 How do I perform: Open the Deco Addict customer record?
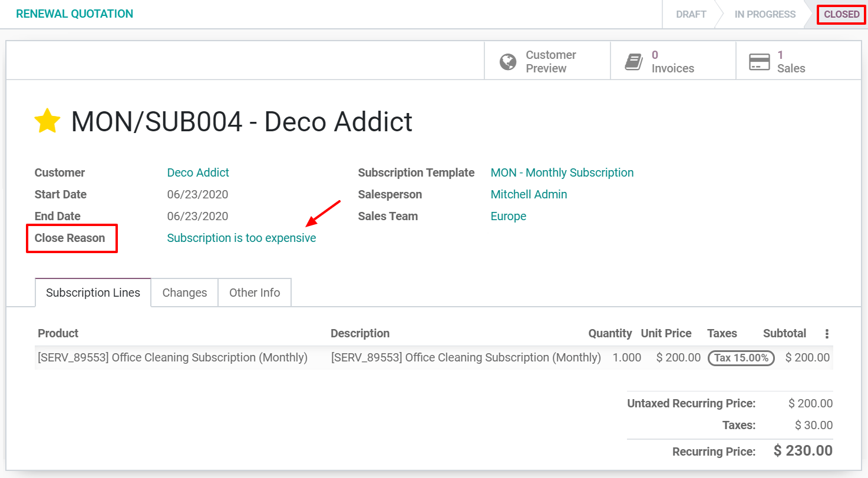(198, 172)
